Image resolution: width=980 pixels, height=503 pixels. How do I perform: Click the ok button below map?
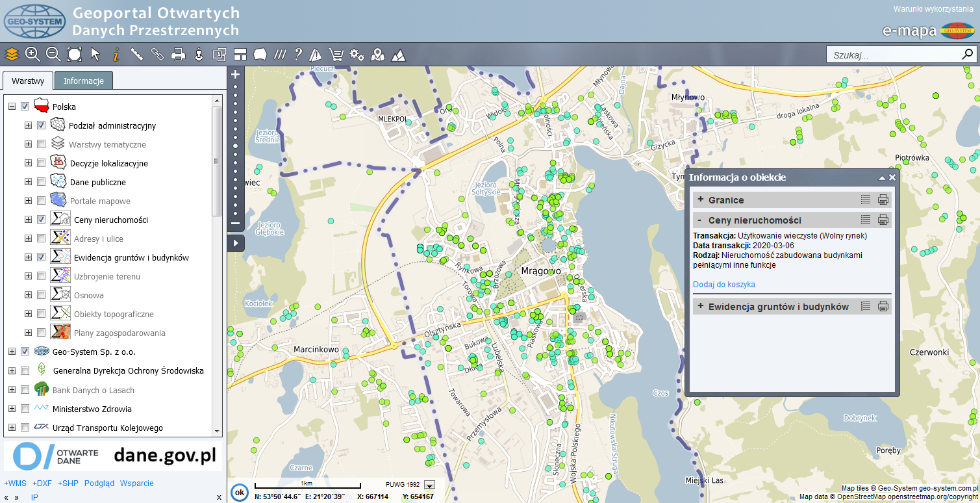point(240,493)
